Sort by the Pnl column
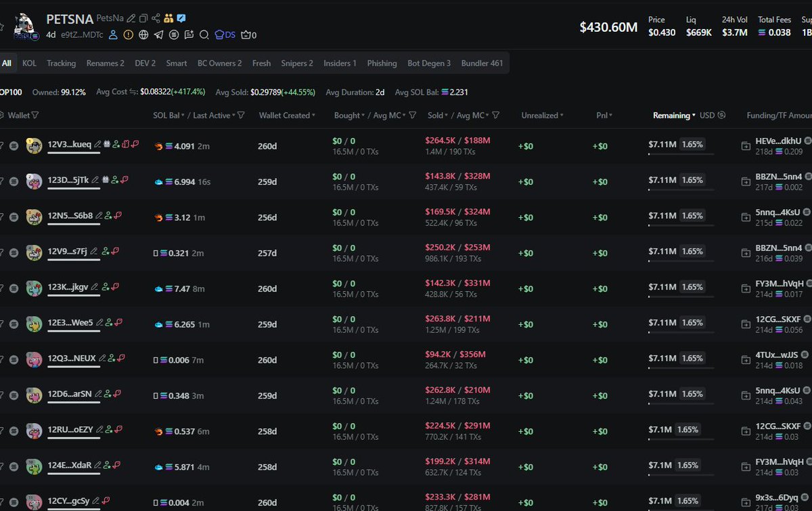This screenshot has width=812, height=511. click(x=604, y=116)
